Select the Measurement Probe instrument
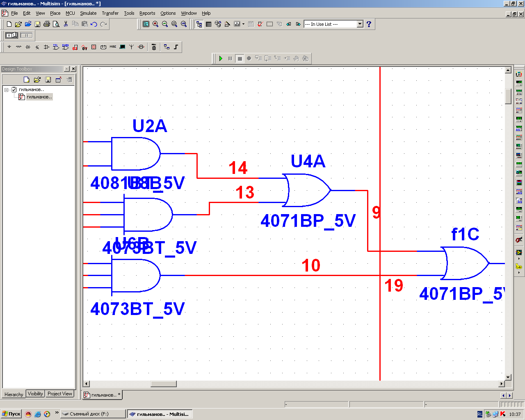 (x=519, y=267)
